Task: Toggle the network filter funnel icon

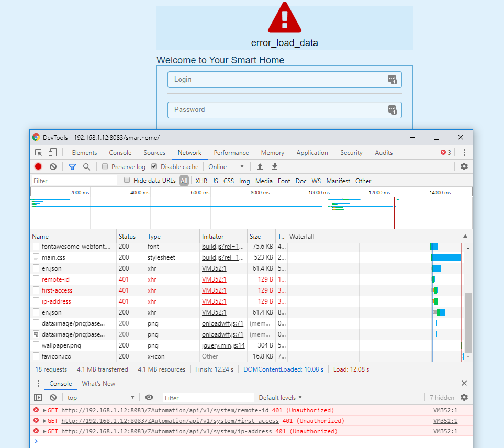Action: click(72, 166)
